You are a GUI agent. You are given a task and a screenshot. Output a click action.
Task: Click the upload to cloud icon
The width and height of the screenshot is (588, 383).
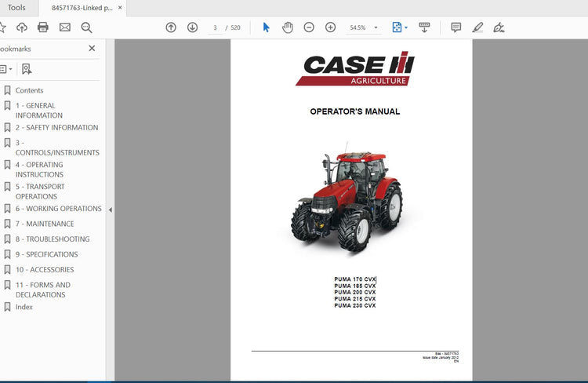point(22,27)
